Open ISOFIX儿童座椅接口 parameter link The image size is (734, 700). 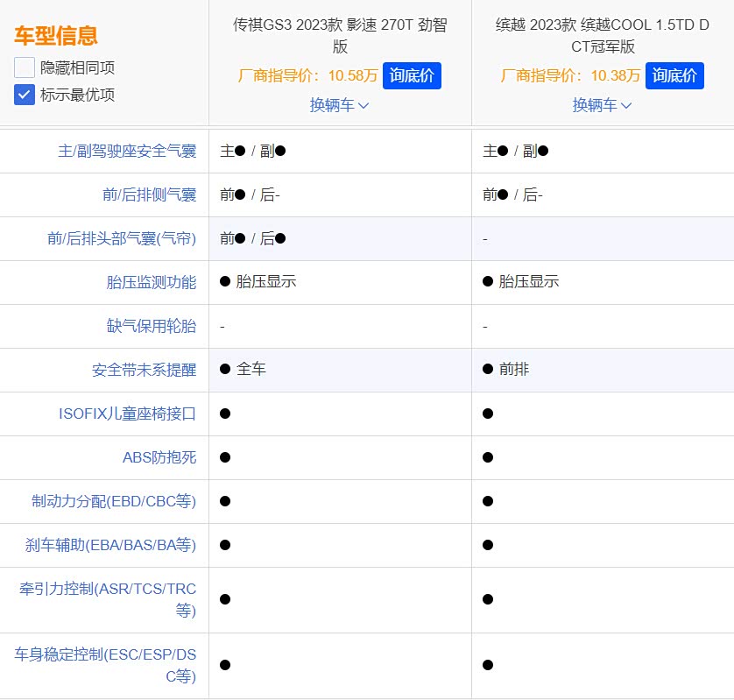point(127,414)
